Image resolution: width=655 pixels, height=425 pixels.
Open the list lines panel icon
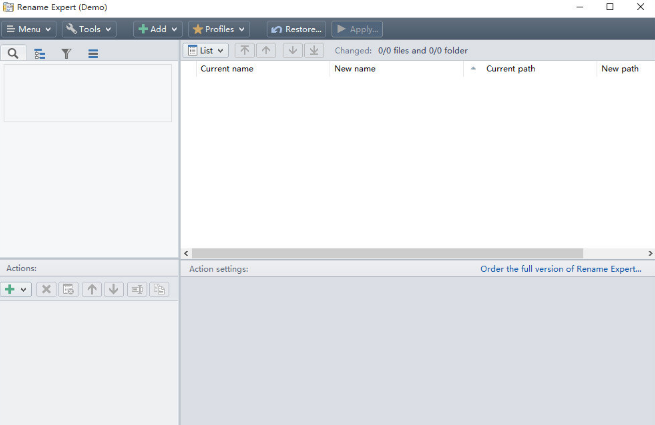pyautogui.click(x=93, y=53)
